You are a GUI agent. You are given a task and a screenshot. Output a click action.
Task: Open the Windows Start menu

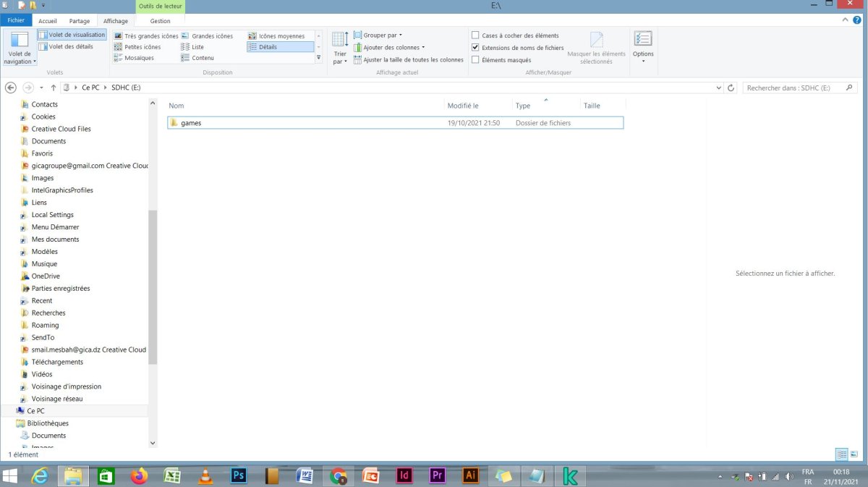point(11,475)
